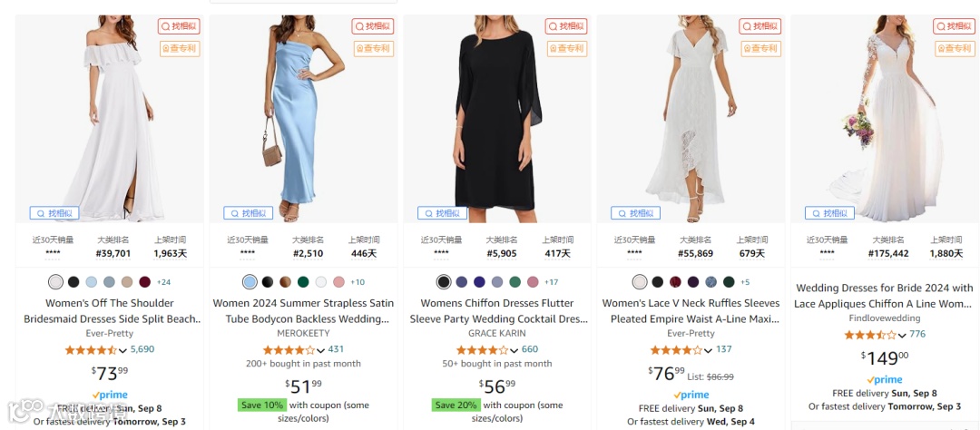The width and height of the screenshot is (980, 430).
Task: Click 查专利 badge on the blue satin dress
Action: [372, 48]
